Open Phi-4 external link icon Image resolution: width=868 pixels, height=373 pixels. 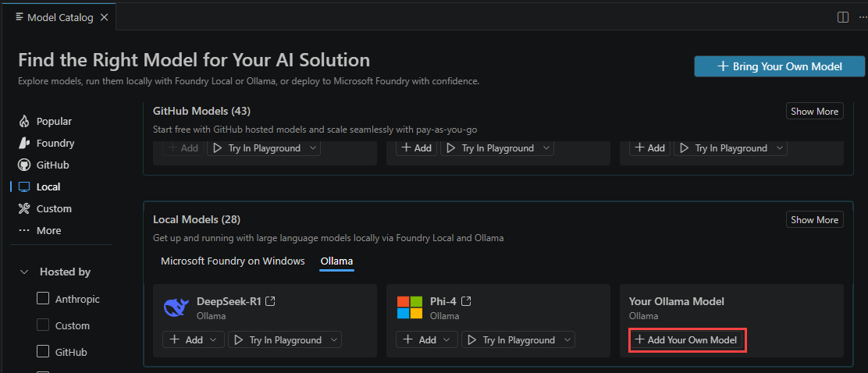[466, 302]
